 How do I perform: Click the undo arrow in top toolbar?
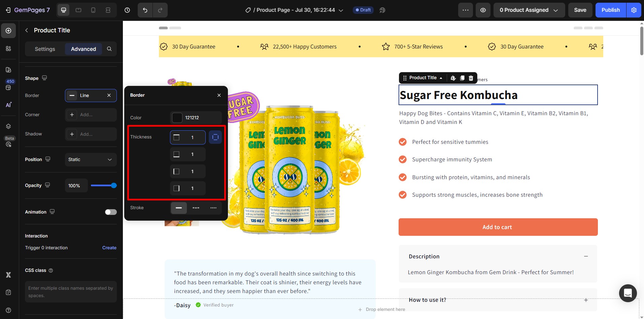pyautogui.click(x=145, y=10)
